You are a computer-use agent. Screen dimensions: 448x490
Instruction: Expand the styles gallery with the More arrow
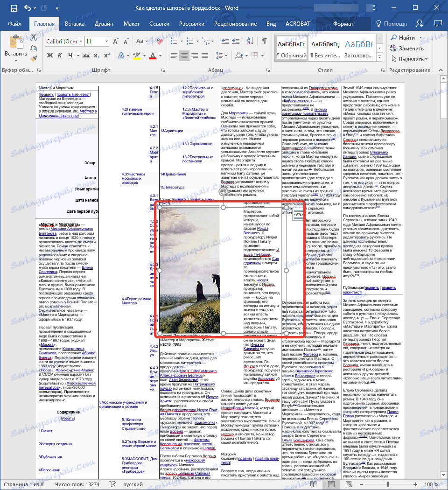(379, 57)
